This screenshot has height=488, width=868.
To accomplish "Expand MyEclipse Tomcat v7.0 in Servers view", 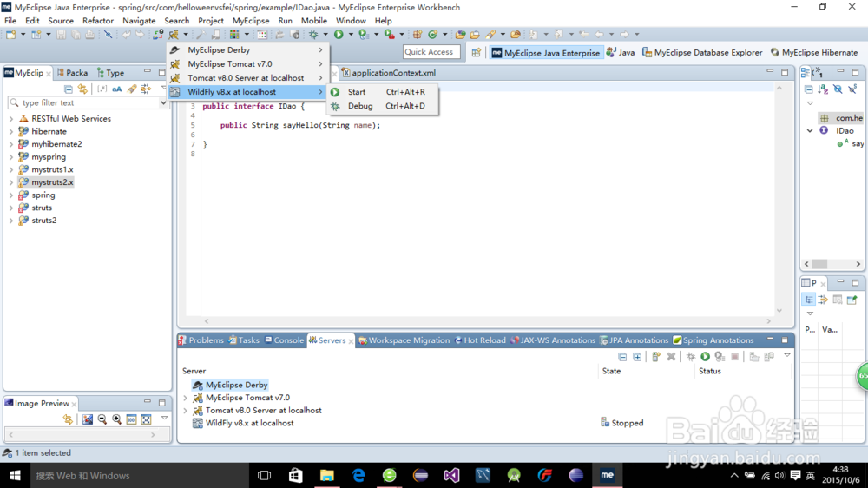I will coord(186,398).
